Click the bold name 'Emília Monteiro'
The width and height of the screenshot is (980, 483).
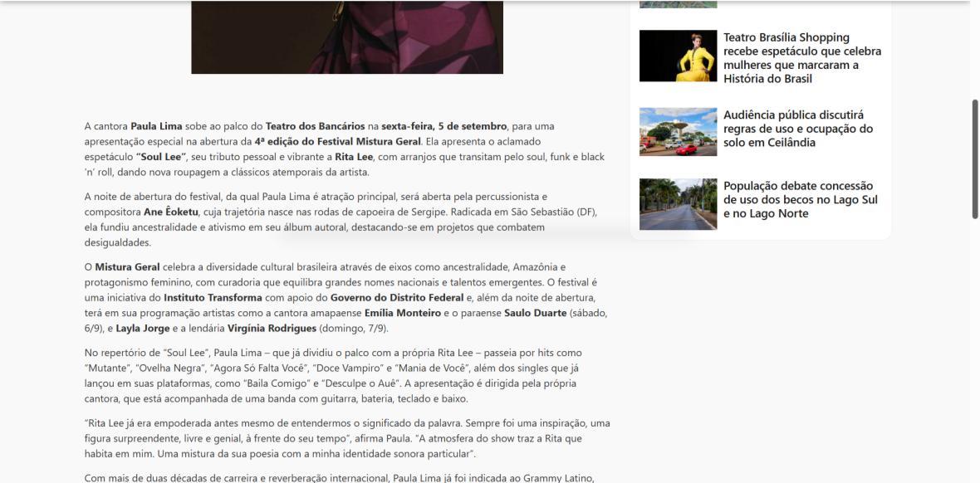tap(403, 313)
